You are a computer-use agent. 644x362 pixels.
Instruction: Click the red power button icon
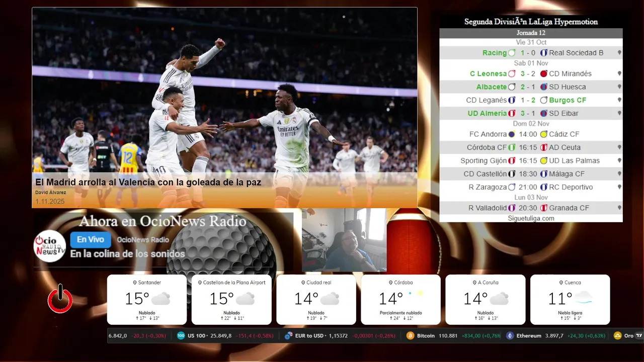[x=60, y=299]
